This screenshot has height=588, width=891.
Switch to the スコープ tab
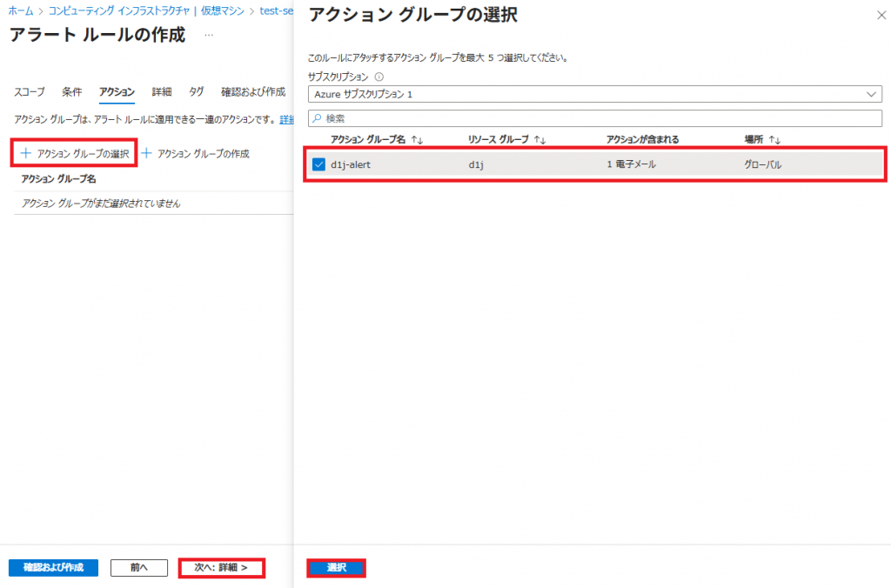(30, 92)
